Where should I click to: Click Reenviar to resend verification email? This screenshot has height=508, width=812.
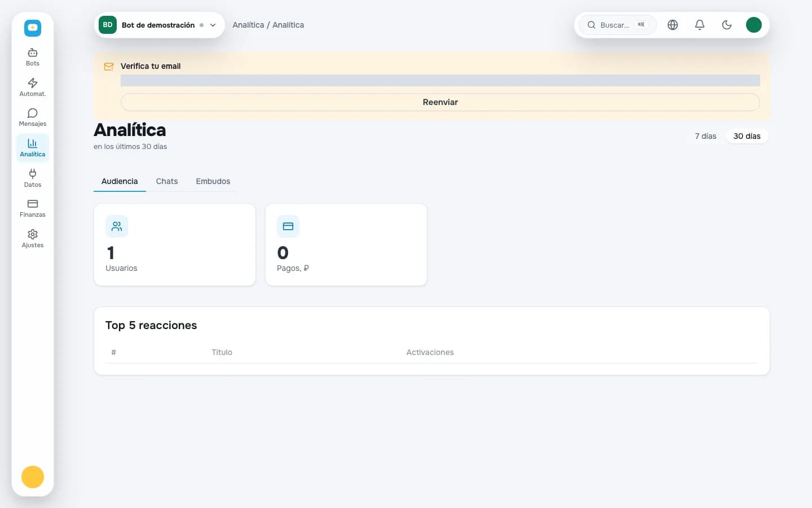(440, 102)
